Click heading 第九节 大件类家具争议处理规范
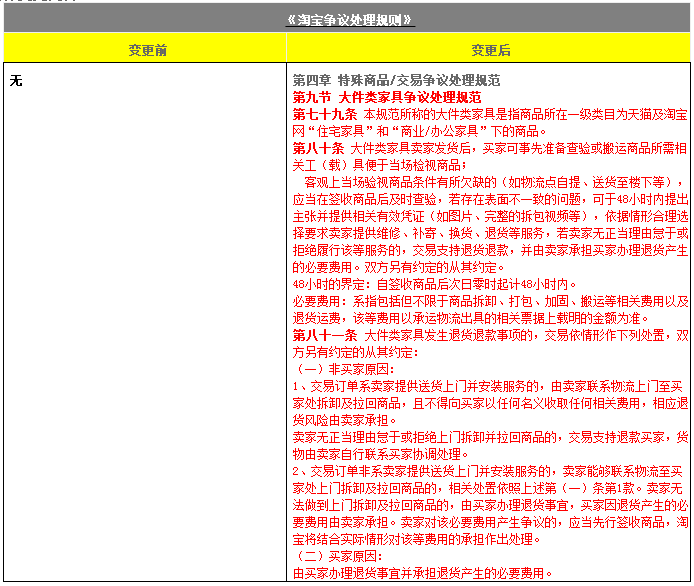Viewport: 694px width, 586px height. point(386,97)
